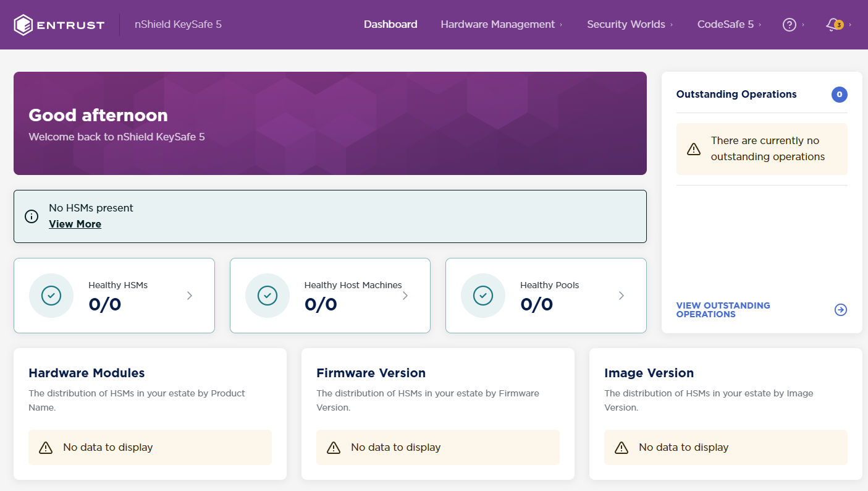Click the circular arrow beside View Outstanding Operations
This screenshot has width=868, height=491.
coord(840,310)
